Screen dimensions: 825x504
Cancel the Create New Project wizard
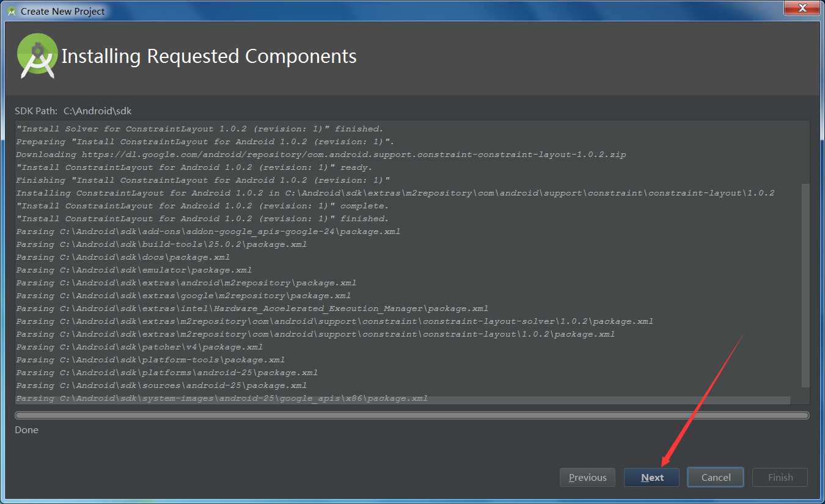click(x=716, y=477)
